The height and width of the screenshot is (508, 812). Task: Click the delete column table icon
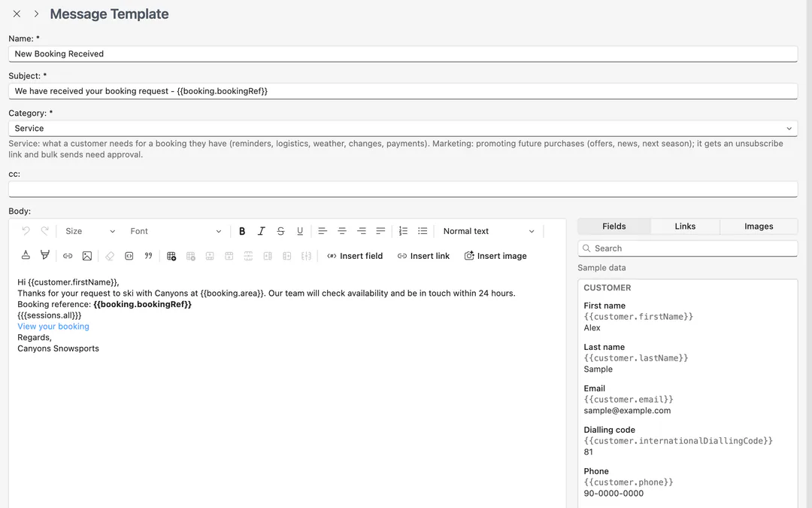[306, 256]
